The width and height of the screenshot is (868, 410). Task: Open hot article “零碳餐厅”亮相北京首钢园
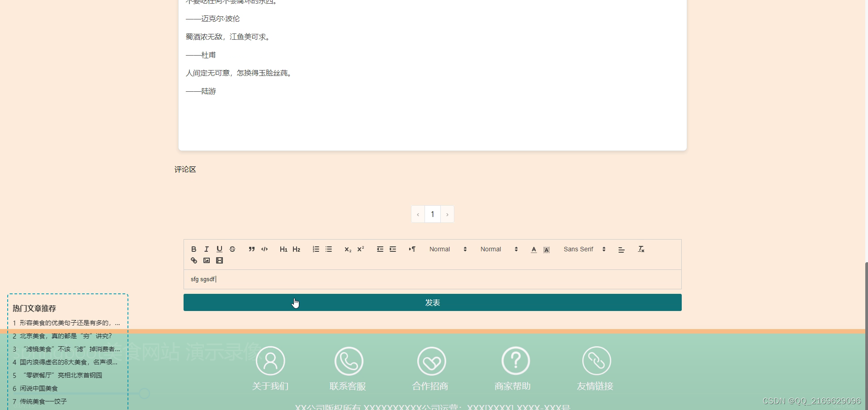pyautogui.click(x=57, y=375)
